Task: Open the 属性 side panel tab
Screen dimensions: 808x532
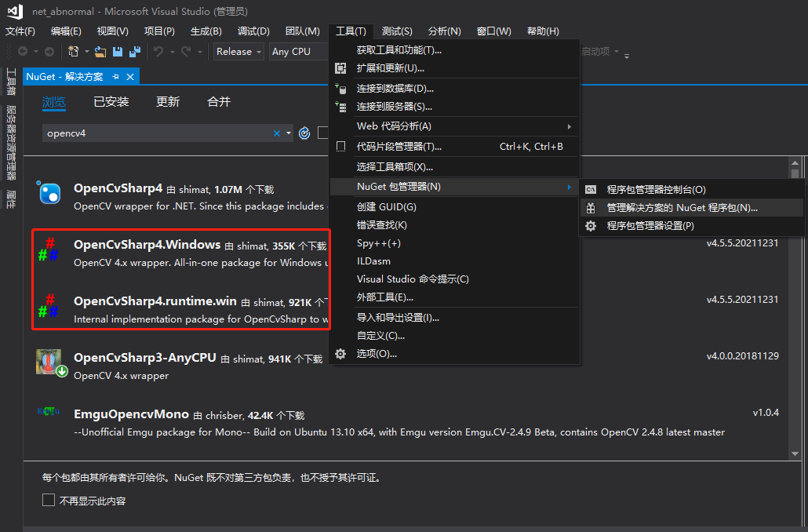Action: 11,199
